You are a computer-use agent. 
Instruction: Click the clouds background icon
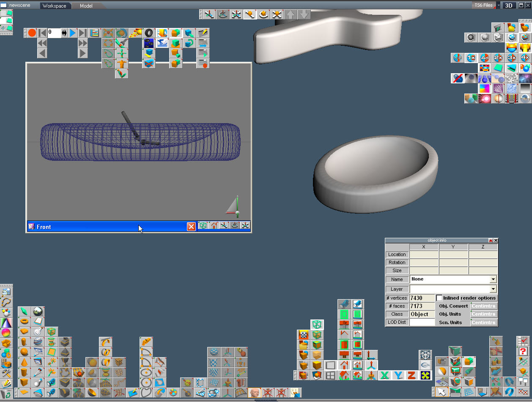point(162,43)
